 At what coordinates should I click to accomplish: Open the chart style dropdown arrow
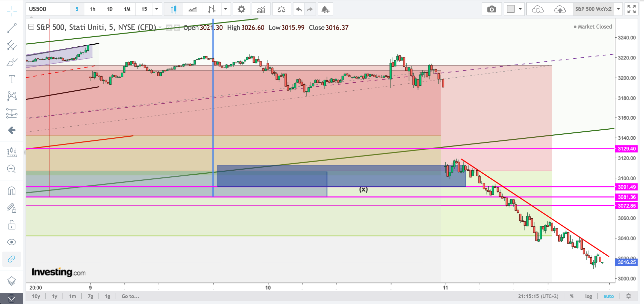pyautogui.click(x=226, y=9)
